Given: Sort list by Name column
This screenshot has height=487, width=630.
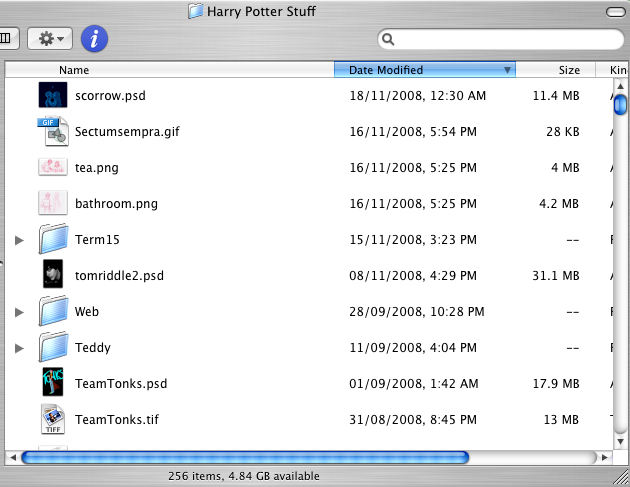Looking at the screenshot, I should [170, 70].
